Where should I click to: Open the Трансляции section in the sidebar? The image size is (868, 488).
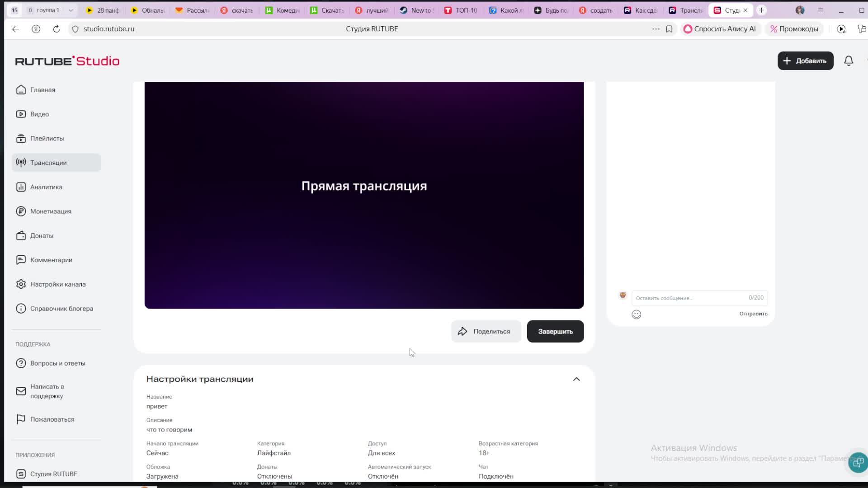[48, 163]
